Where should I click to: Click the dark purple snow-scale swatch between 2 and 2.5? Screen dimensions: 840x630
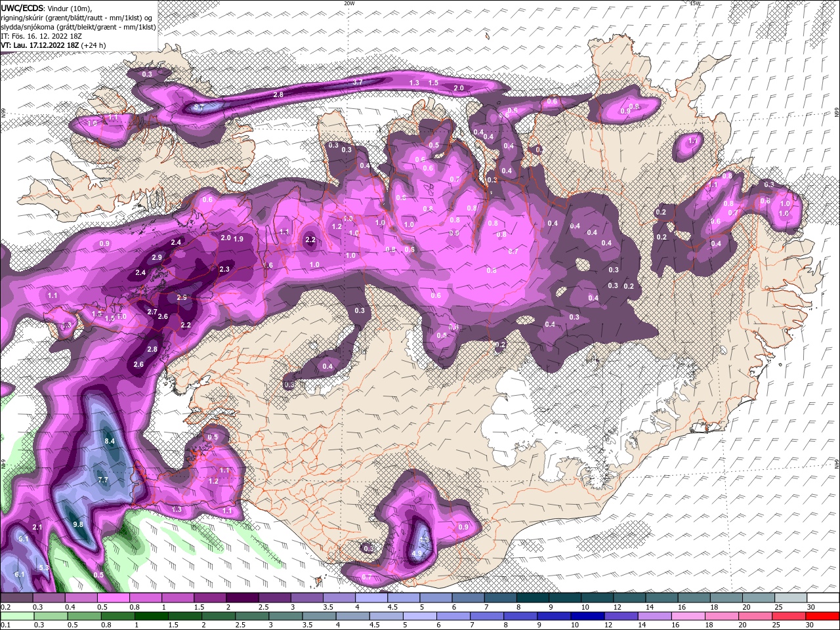pyautogui.click(x=242, y=598)
